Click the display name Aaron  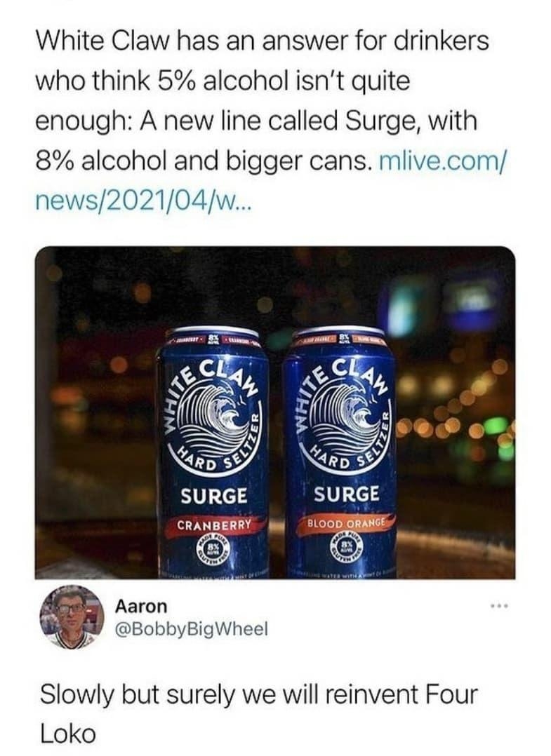(141, 606)
